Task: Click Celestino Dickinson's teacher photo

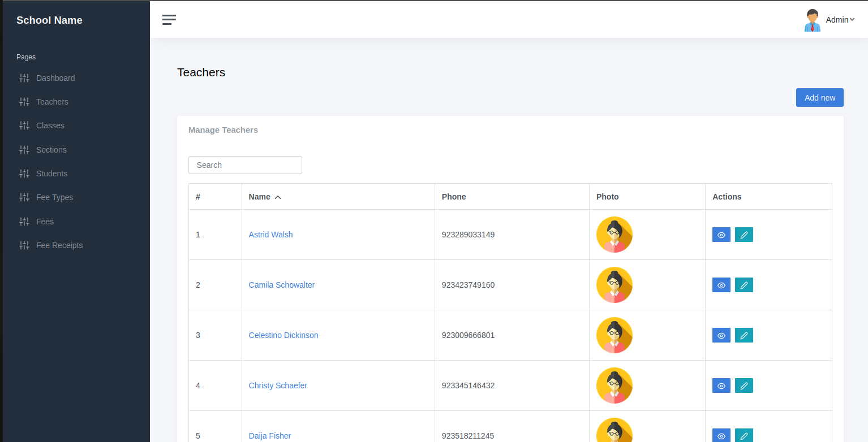Action: [x=615, y=335]
